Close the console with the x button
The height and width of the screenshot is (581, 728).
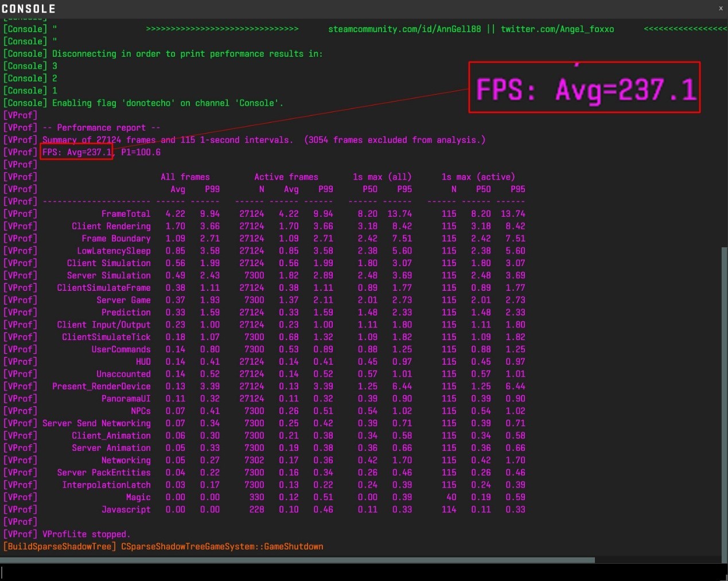(x=721, y=8)
